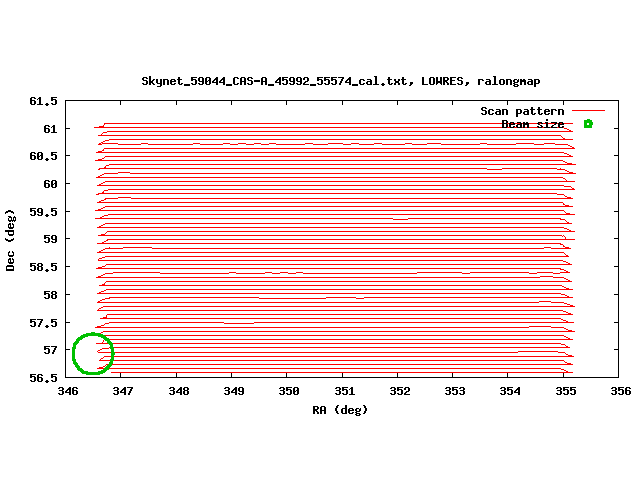Click the x-axis tick label 348
Image resolution: width=640 pixels, height=480 pixels.
(179, 391)
